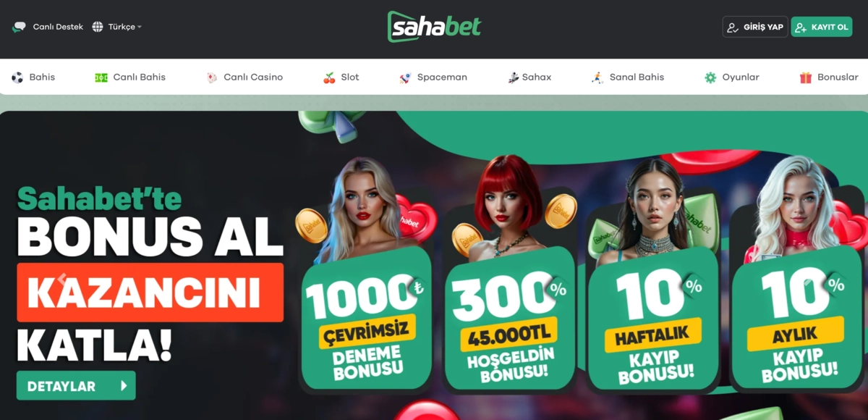This screenshot has width=868, height=420.
Task: Choose the 10% Haftalık Kayıp Bonusu card
Action: pyautogui.click(x=654, y=319)
